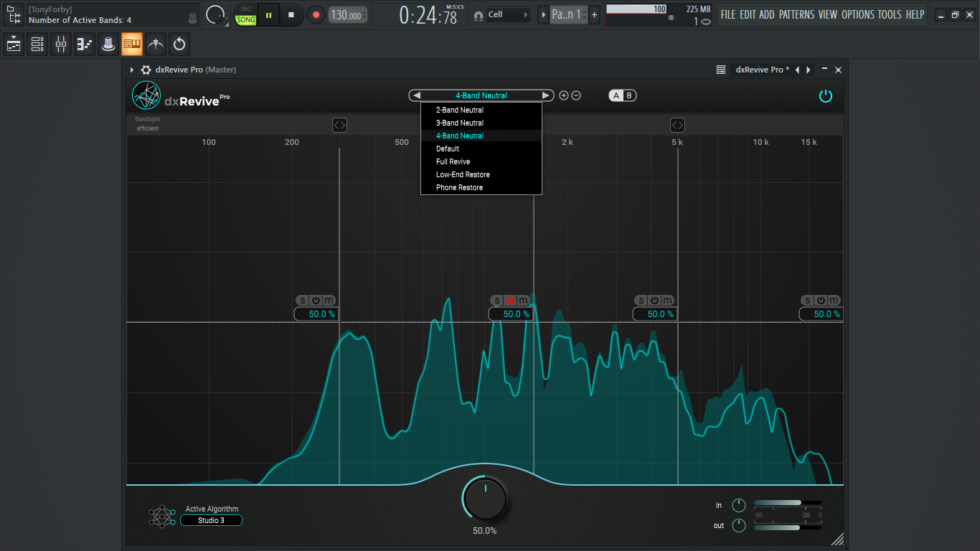This screenshot has height=551, width=980.
Task: Toggle the dxRevive plugin power button
Action: [x=826, y=96]
